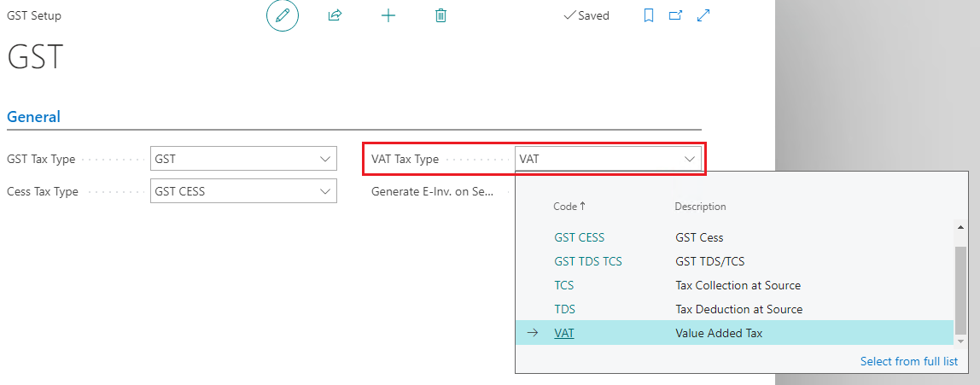Click the trash delete icon
The image size is (980, 385).
tap(440, 15)
